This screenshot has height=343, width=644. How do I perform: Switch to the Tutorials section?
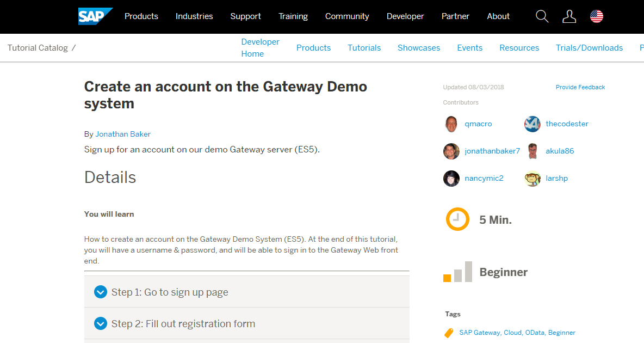coord(364,48)
